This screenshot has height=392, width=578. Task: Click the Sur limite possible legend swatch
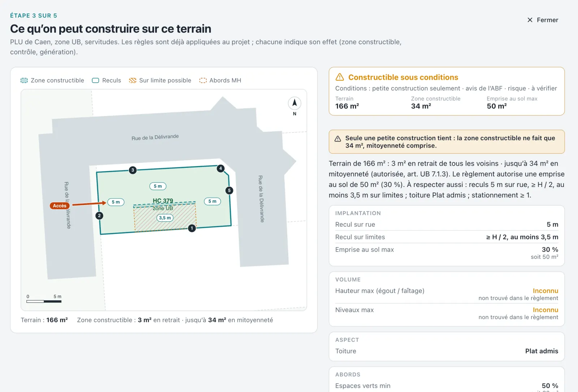(133, 80)
